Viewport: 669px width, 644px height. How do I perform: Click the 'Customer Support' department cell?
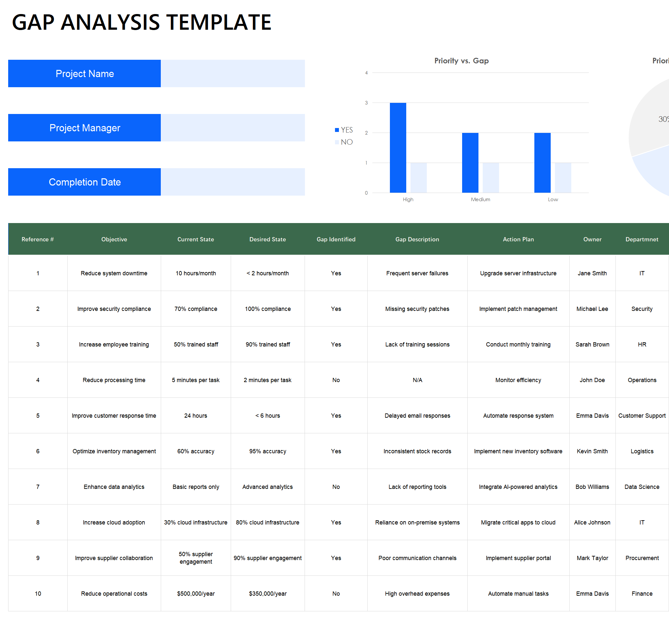[x=642, y=415]
